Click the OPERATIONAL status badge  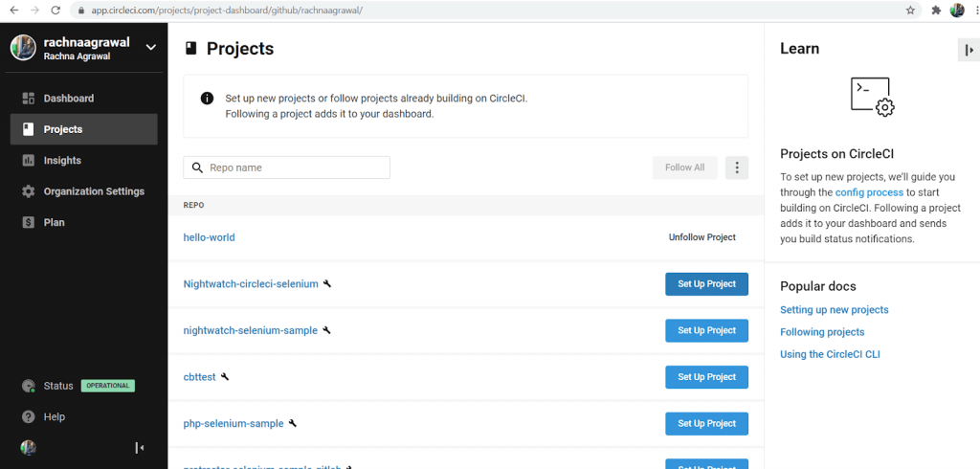(108, 386)
